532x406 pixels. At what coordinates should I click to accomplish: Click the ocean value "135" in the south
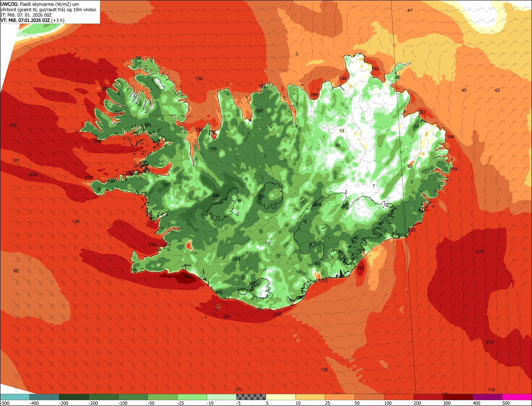click(x=325, y=369)
